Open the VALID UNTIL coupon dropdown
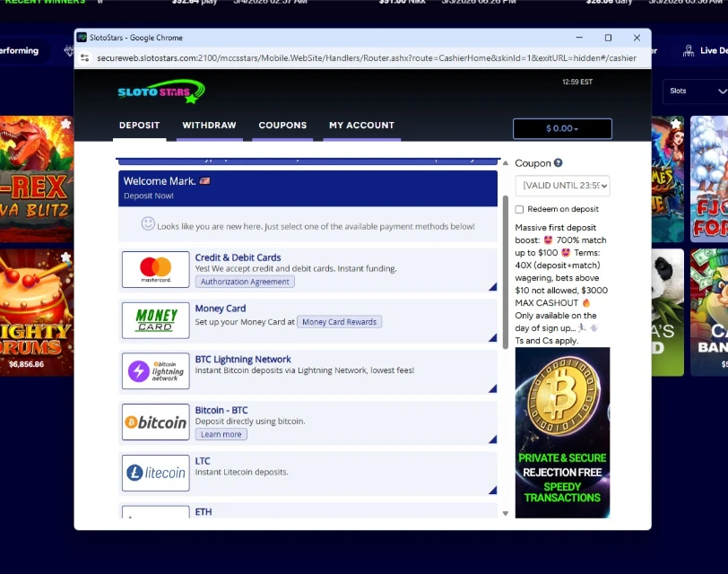The width and height of the screenshot is (728, 574). (x=563, y=186)
